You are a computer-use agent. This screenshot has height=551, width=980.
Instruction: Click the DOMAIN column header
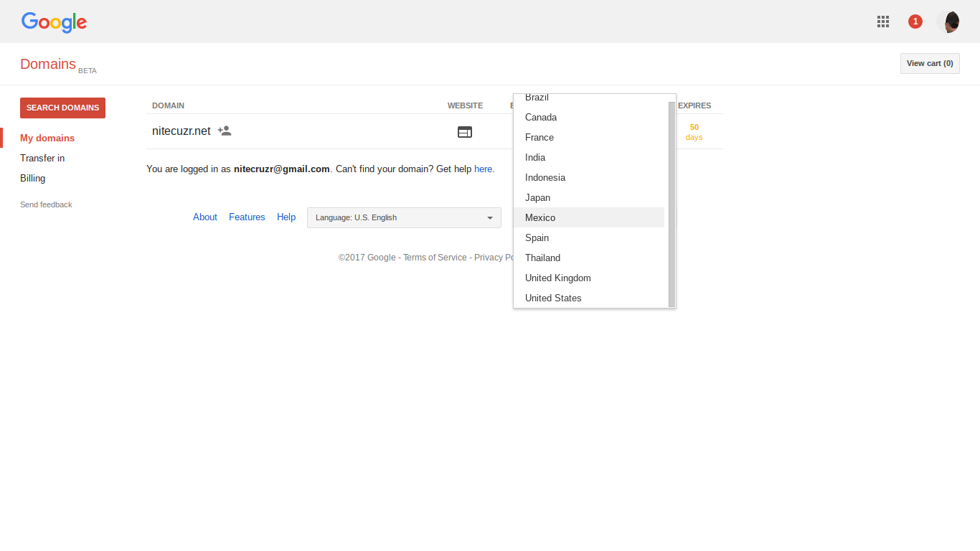[x=168, y=105]
